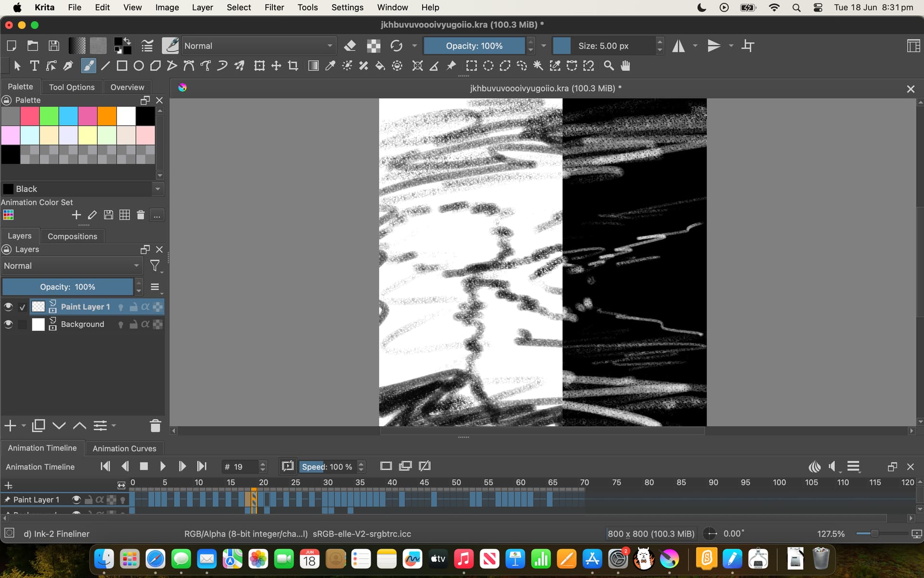Select the Fill bucket tool

(380, 66)
